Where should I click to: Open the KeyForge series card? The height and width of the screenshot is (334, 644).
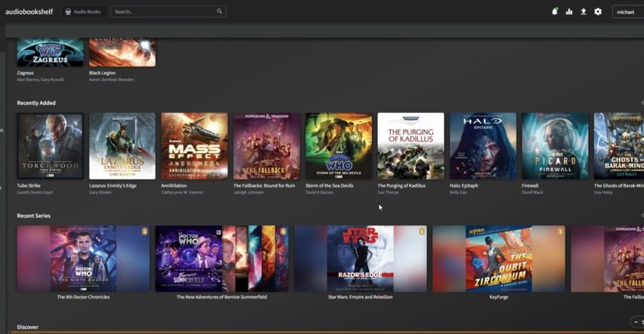click(x=499, y=258)
